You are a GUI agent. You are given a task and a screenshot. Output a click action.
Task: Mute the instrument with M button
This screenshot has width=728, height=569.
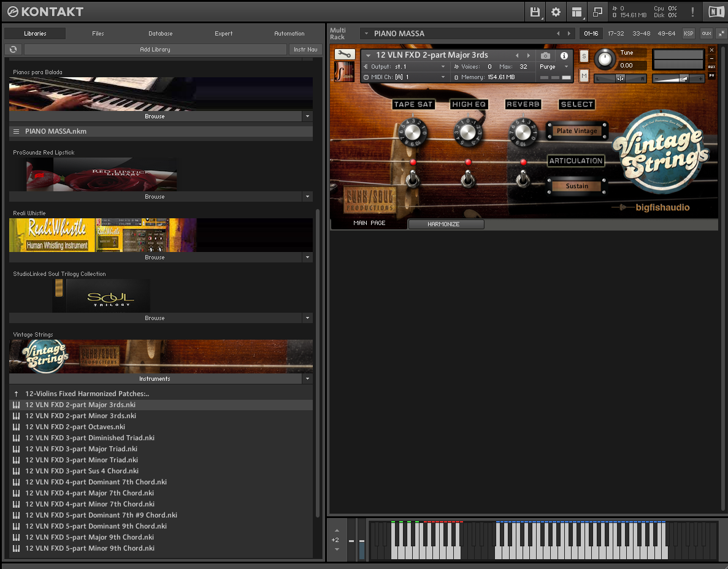(584, 75)
